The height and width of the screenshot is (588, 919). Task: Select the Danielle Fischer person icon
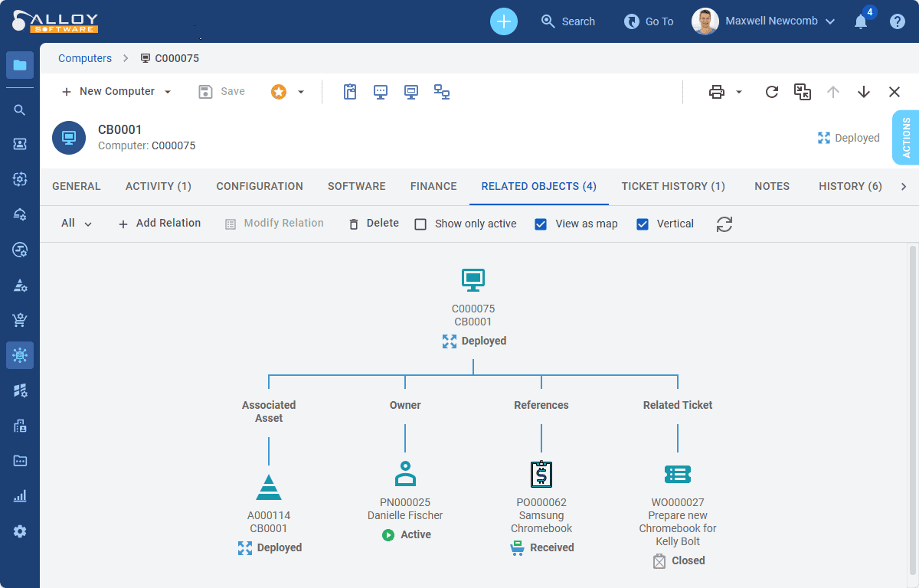(405, 475)
